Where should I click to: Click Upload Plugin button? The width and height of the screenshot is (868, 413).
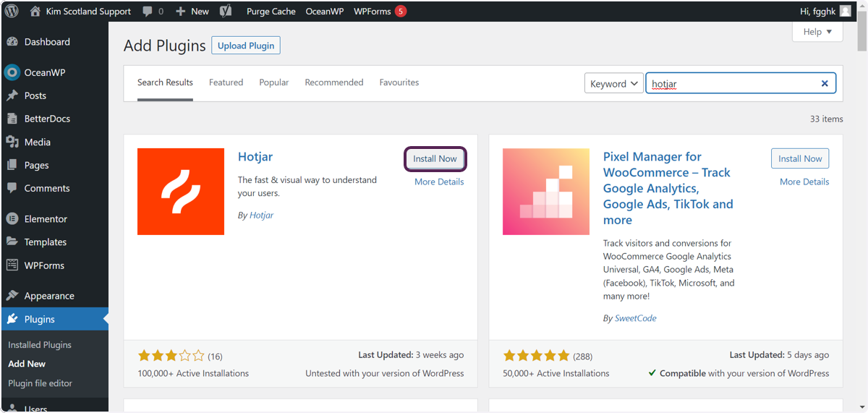click(x=246, y=46)
